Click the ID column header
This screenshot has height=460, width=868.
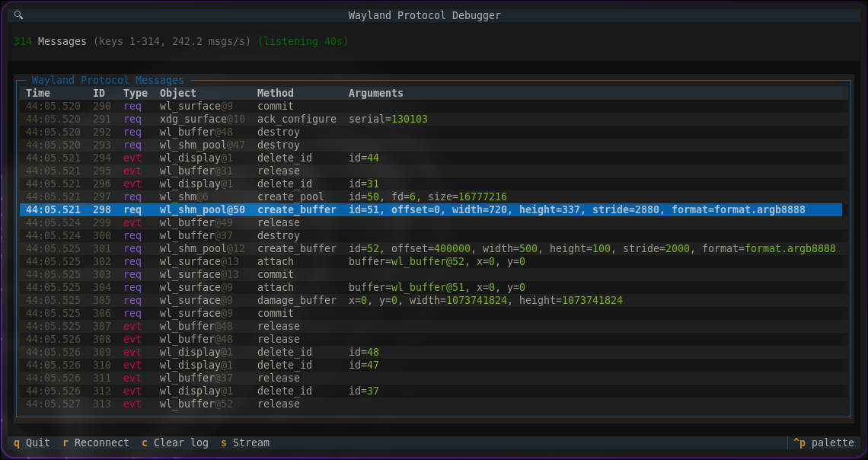coord(99,93)
